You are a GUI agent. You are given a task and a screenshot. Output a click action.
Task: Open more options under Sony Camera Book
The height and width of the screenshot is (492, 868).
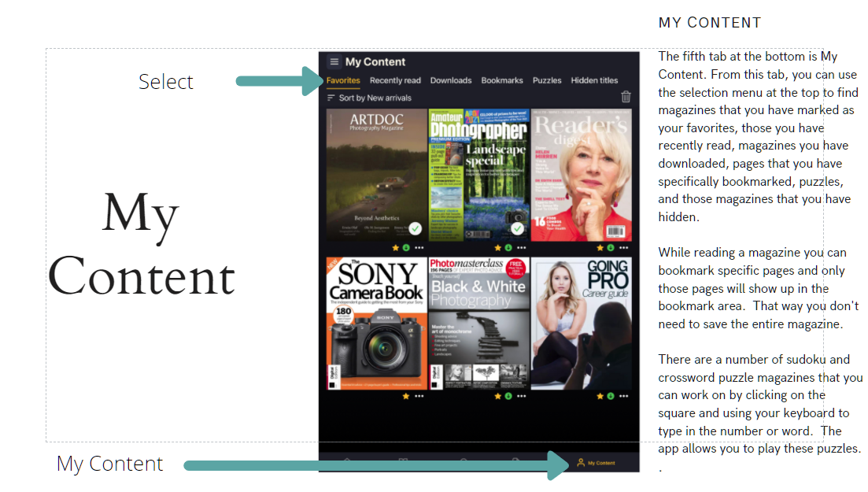point(419,396)
